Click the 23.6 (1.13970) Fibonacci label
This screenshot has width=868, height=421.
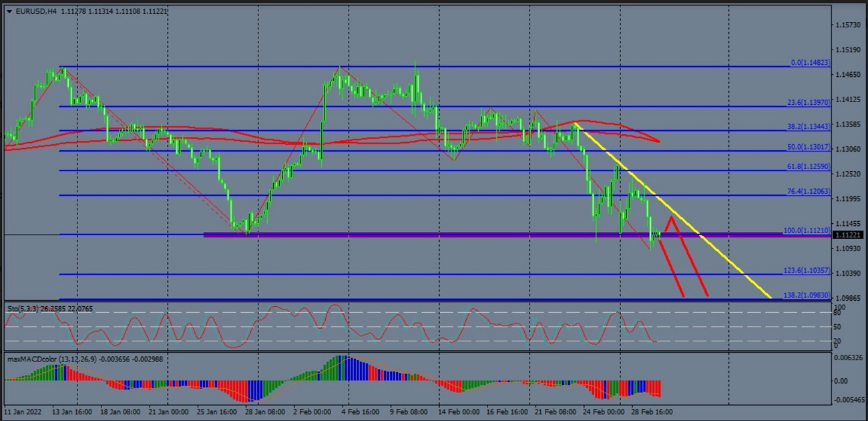(x=809, y=102)
